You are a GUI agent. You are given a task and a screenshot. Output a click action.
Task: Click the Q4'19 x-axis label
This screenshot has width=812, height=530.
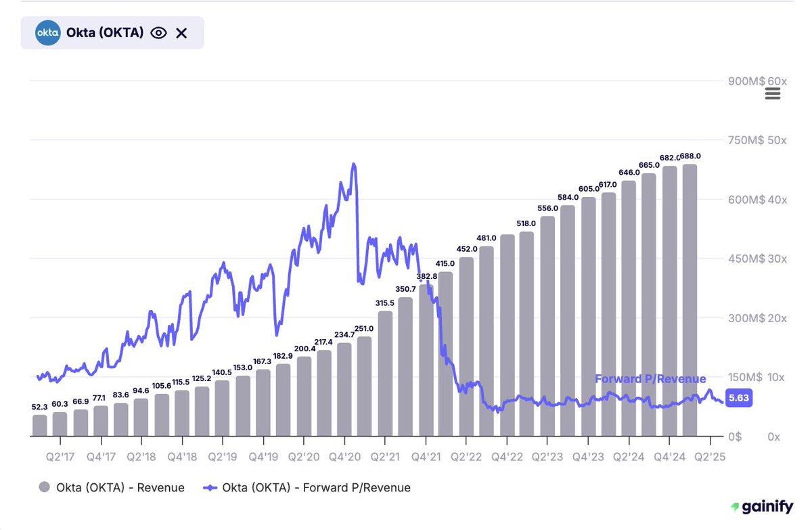point(263,458)
